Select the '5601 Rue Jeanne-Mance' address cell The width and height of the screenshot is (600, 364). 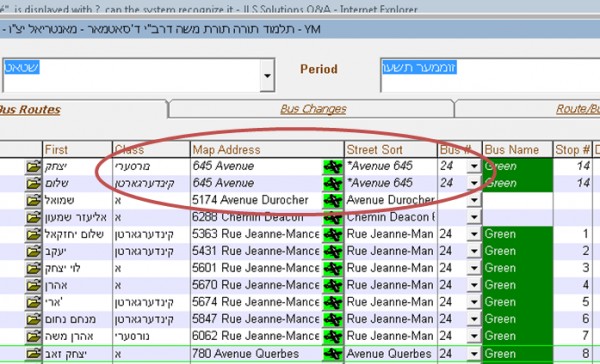pyautogui.click(x=256, y=268)
